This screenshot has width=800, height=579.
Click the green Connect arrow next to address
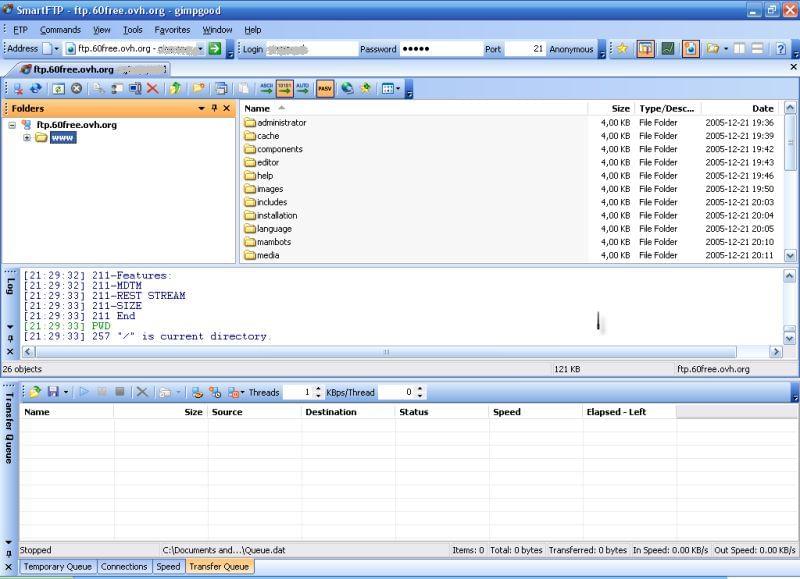[215, 48]
